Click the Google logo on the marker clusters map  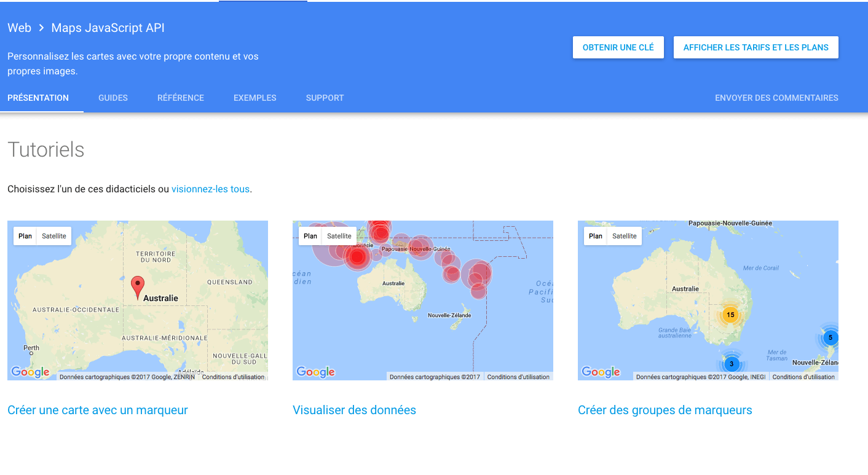[601, 372]
